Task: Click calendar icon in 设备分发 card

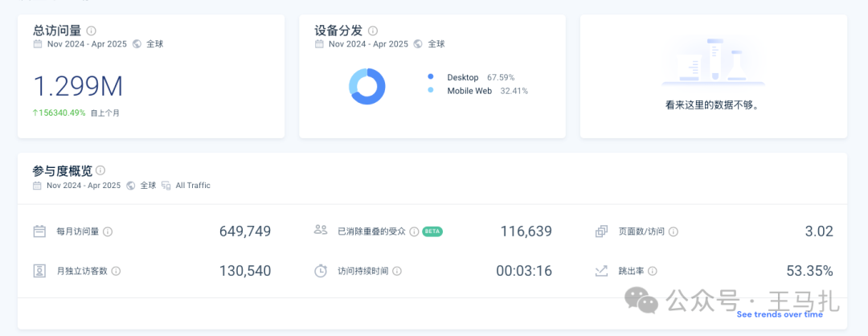Action: tap(319, 43)
